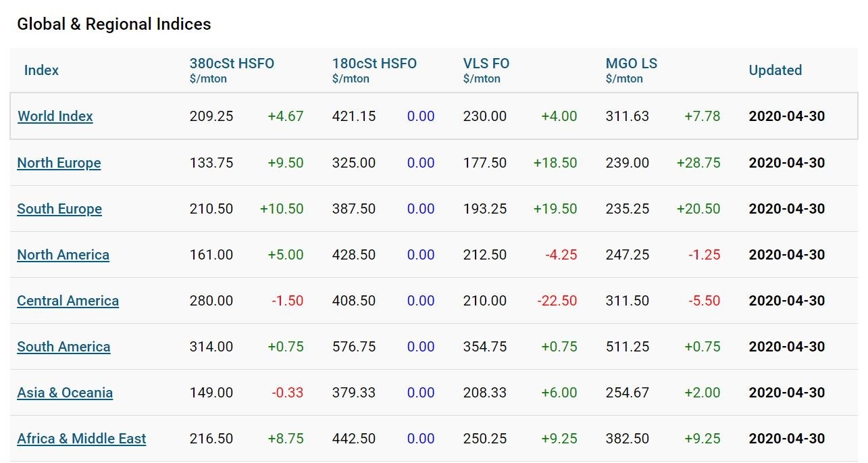Open the North America index link
This screenshot has width=868, height=463.
[x=63, y=255]
